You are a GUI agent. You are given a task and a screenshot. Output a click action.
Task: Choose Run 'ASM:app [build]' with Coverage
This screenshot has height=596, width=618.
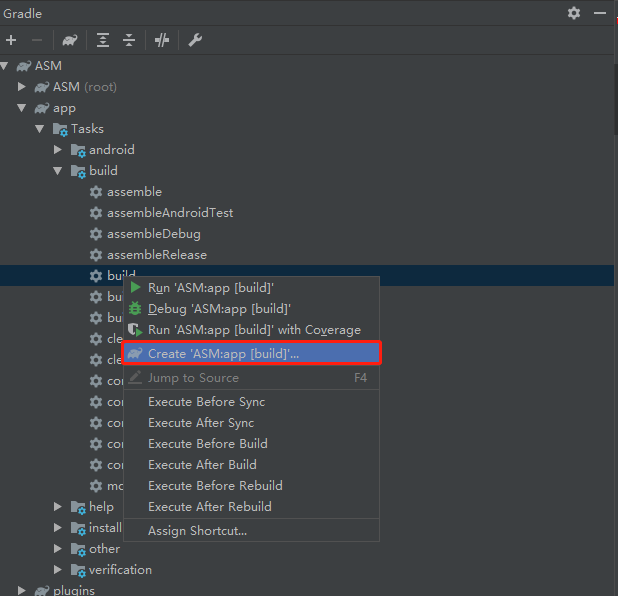251,330
